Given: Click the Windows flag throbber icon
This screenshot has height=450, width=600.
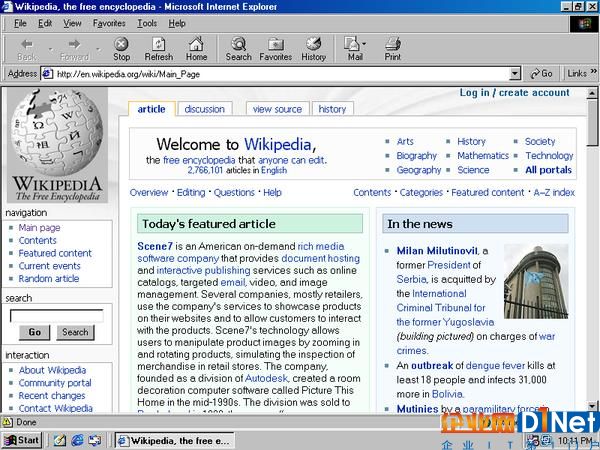Looking at the screenshot, I should click(x=584, y=24).
